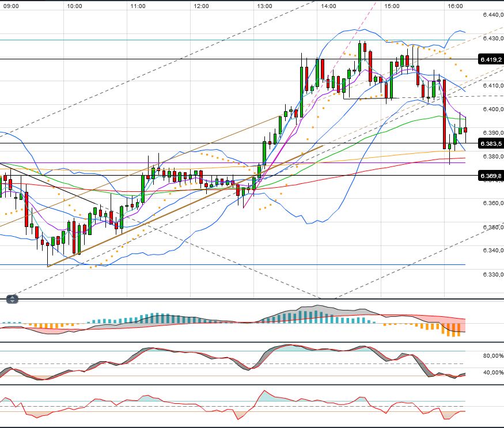Click the 6.400,0 price axis label

pos(493,109)
